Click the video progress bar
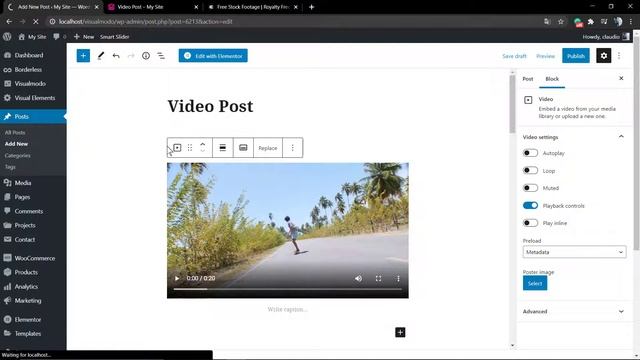640x360 pixels. click(x=287, y=289)
